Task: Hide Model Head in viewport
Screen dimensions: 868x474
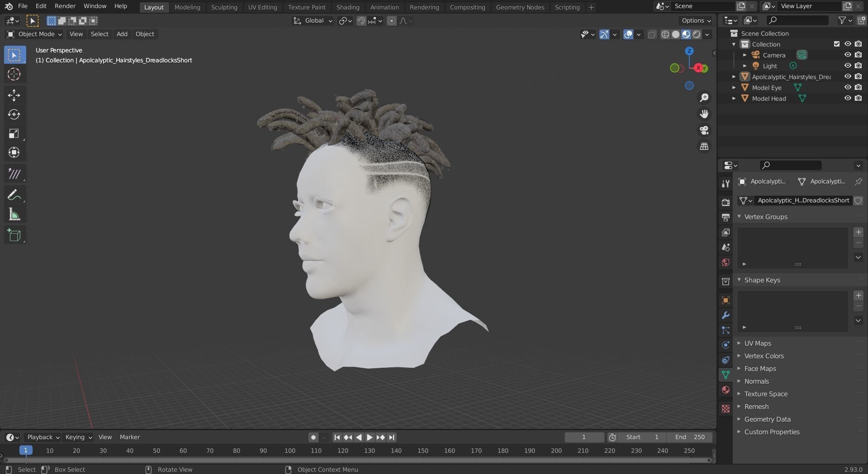Action: [x=848, y=98]
